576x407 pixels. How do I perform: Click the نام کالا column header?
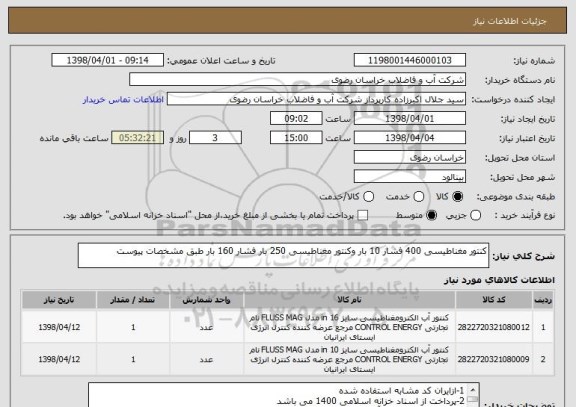349,300
